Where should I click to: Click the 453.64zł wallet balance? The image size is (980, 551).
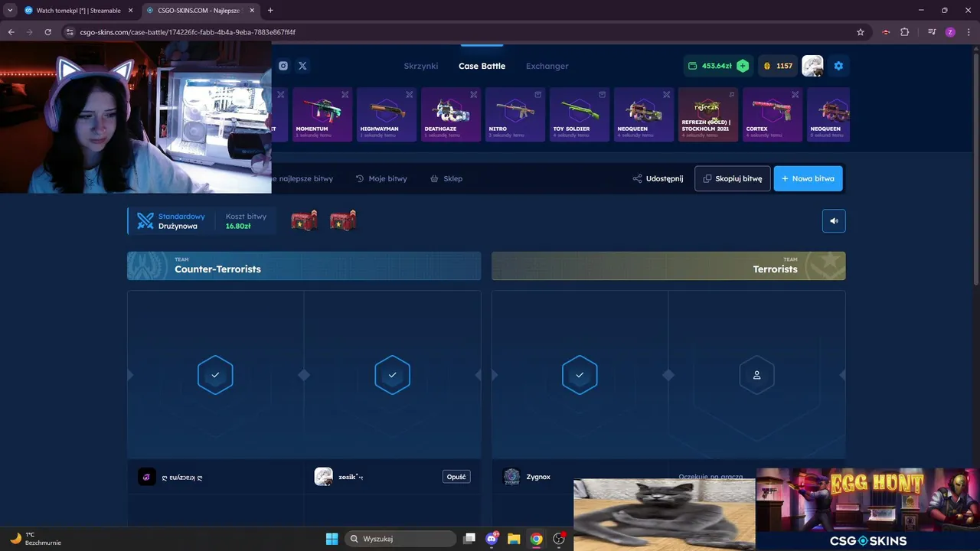coord(710,66)
